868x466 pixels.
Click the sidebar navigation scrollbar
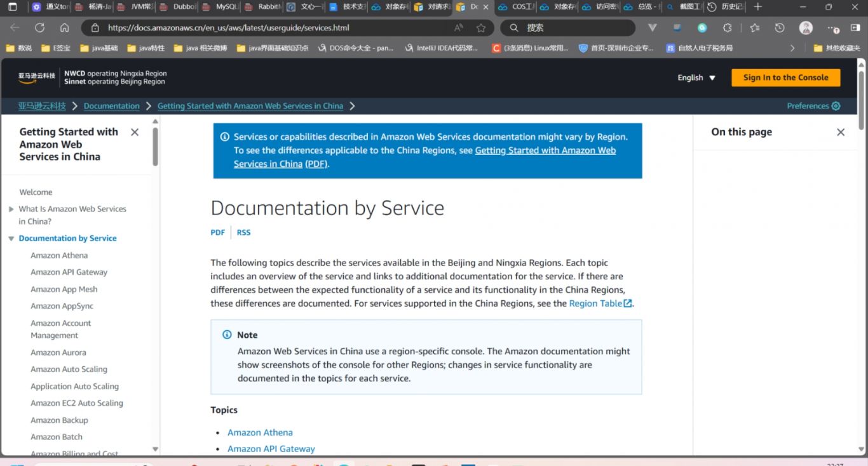pos(155,147)
